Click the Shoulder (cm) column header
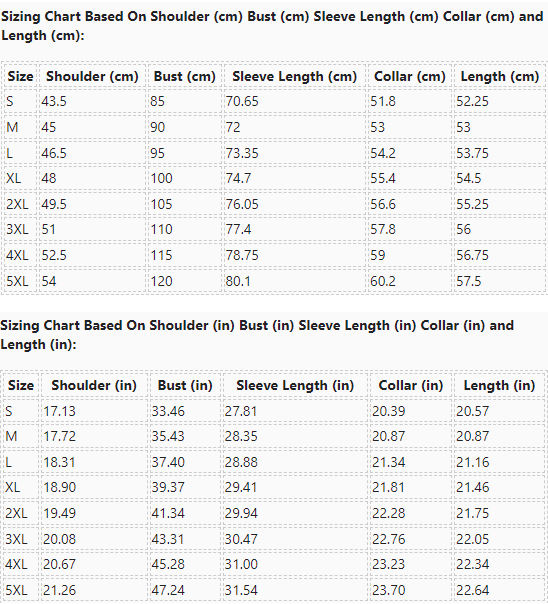The image size is (548, 604). pyautogui.click(x=92, y=76)
